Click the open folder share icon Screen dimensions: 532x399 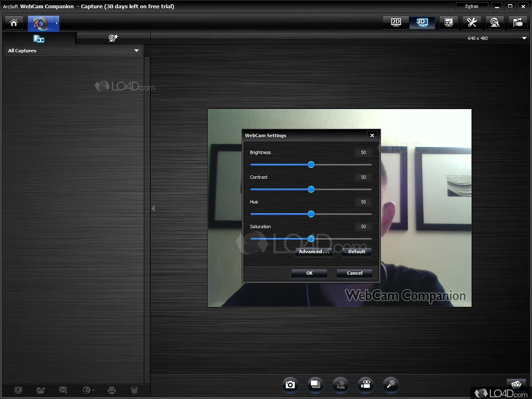coord(41,390)
